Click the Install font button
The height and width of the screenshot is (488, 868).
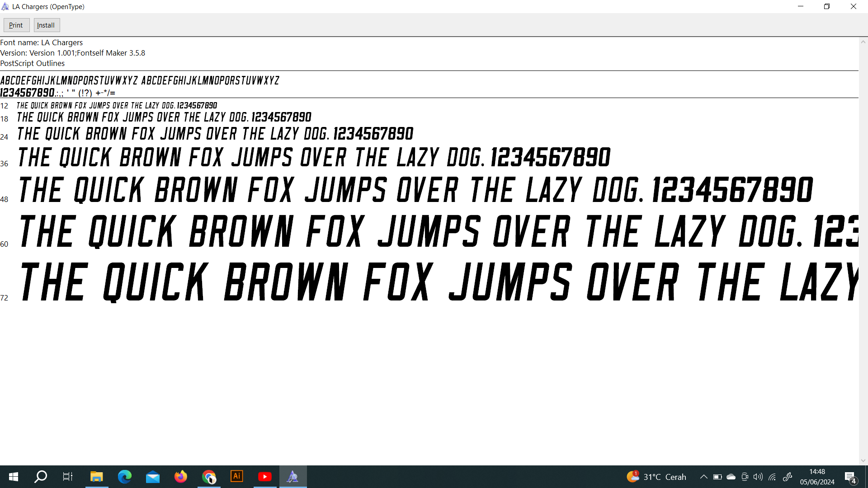[x=46, y=25]
